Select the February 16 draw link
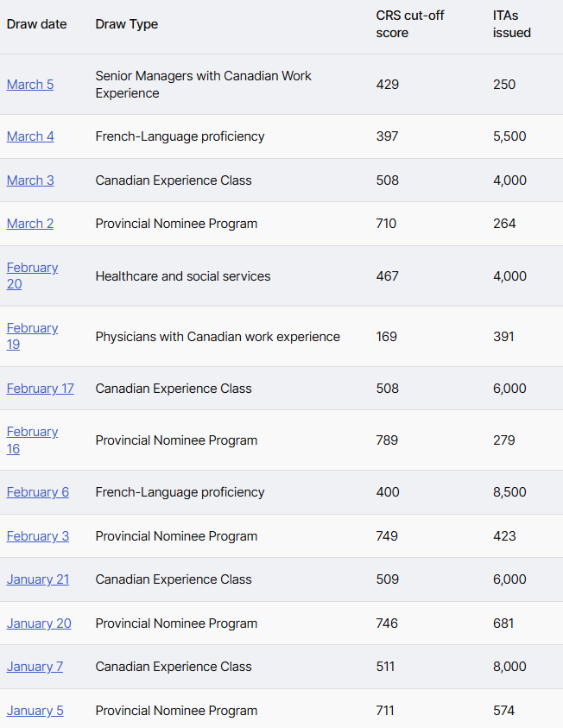The width and height of the screenshot is (563, 728). pyautogui.click(x=32, y=432)
